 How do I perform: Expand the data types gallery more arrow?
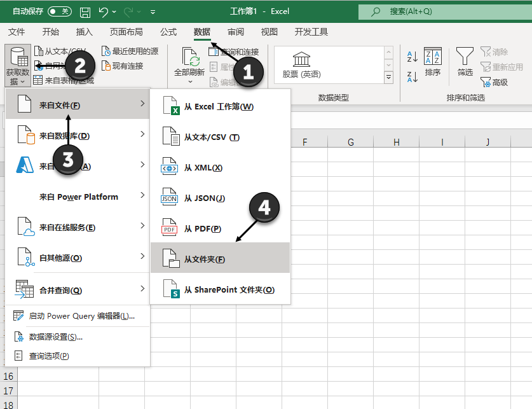coord(388,78)
